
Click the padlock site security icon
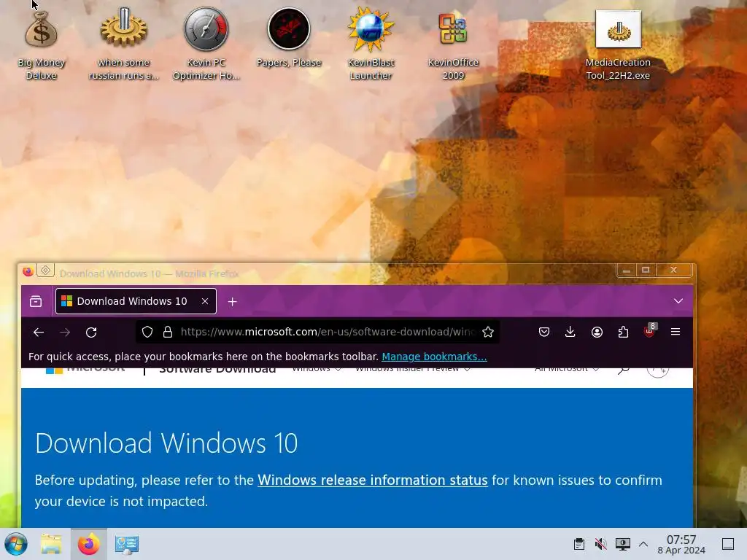pos(168,332)
